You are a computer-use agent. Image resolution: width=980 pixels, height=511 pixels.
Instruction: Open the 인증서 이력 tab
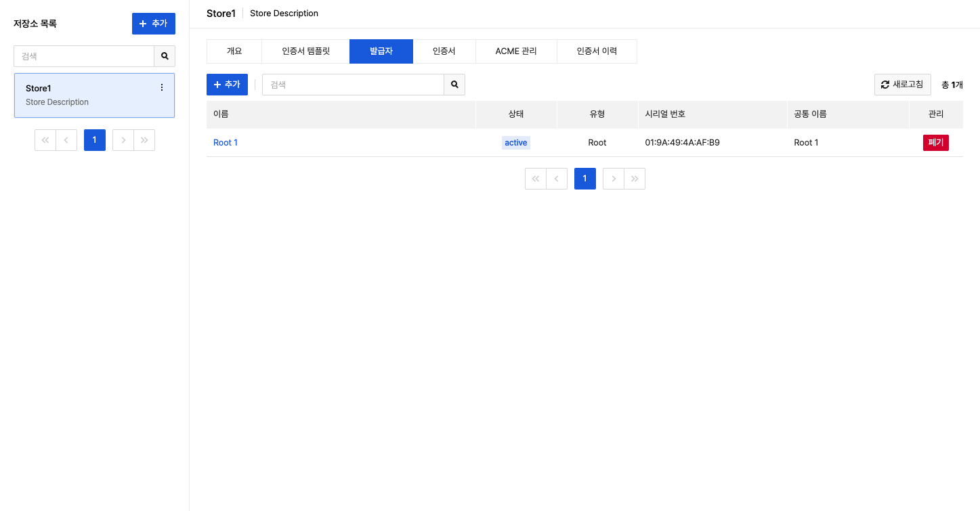point(596,51)
